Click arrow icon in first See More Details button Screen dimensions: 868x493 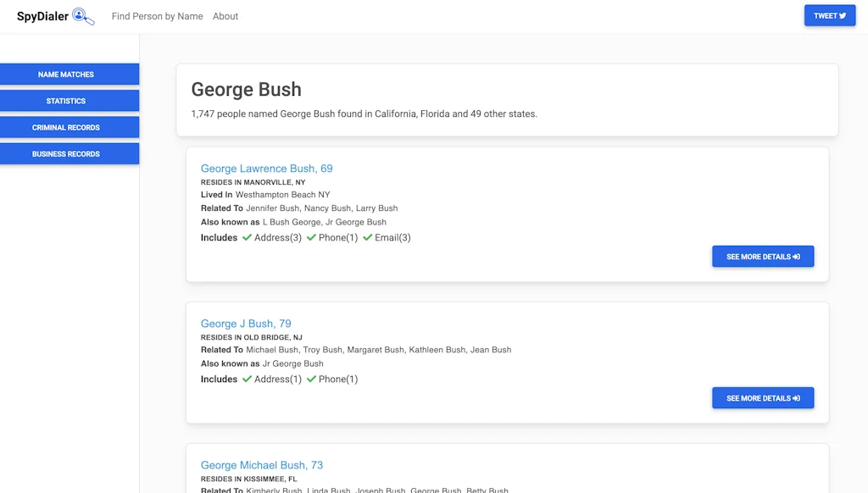click(797, 257)
